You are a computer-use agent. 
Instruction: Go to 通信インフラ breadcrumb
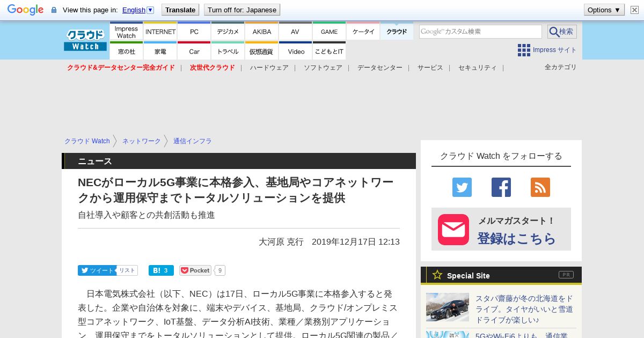click(x=192, y=141)
